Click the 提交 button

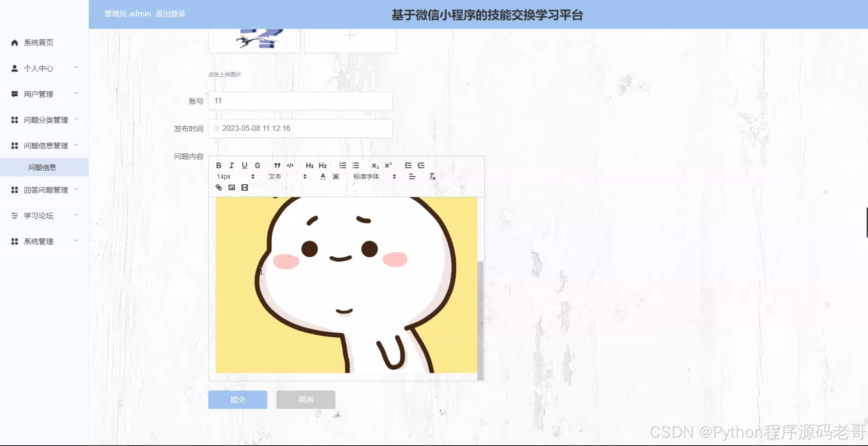(x=237, y=400)
